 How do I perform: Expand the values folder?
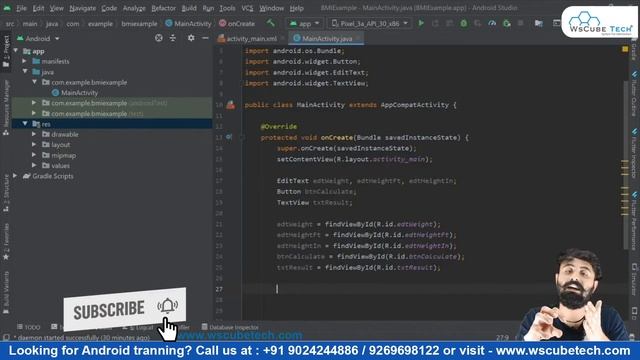pyautogui.click(x=34, y=165)
